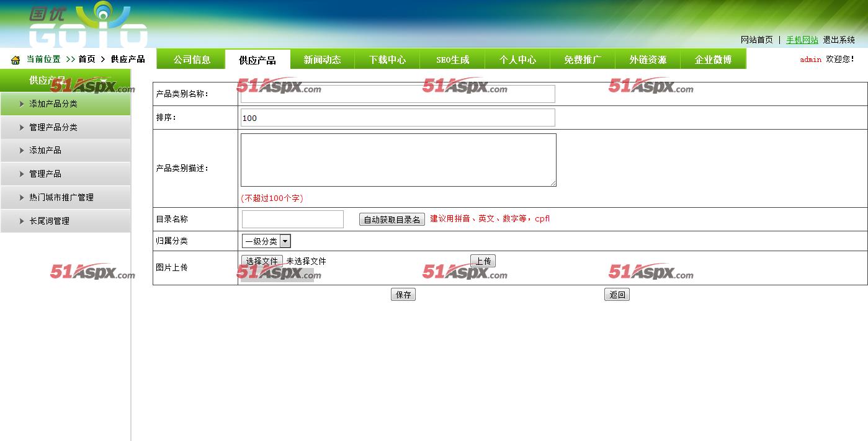Click the 图片上传 row label
868x441 pixels.
tap(172, 267)
